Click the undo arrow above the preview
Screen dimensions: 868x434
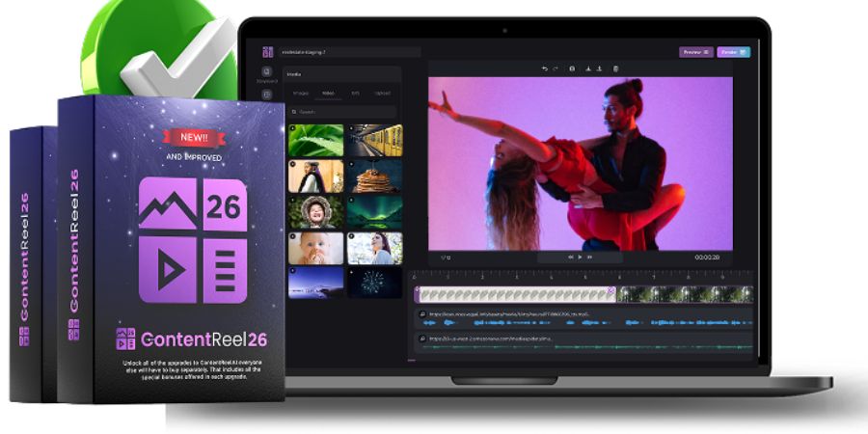click(544, 68)
